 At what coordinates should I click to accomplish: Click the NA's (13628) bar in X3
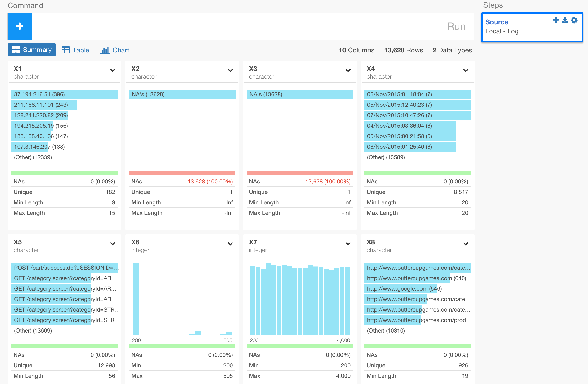pyautogui.click(x=299, y=94)
